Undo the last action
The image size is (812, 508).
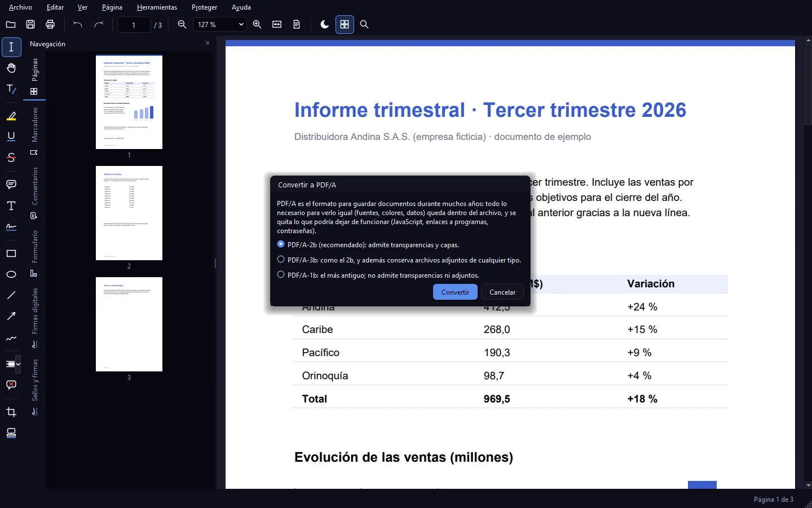click(78, 24)
